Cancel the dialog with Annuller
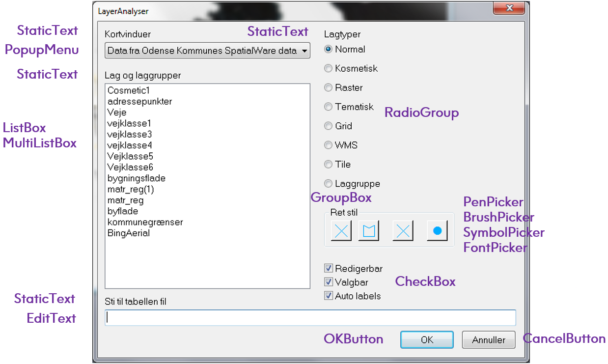This screenshot has width=608, height=364. (x=488, y=339)
